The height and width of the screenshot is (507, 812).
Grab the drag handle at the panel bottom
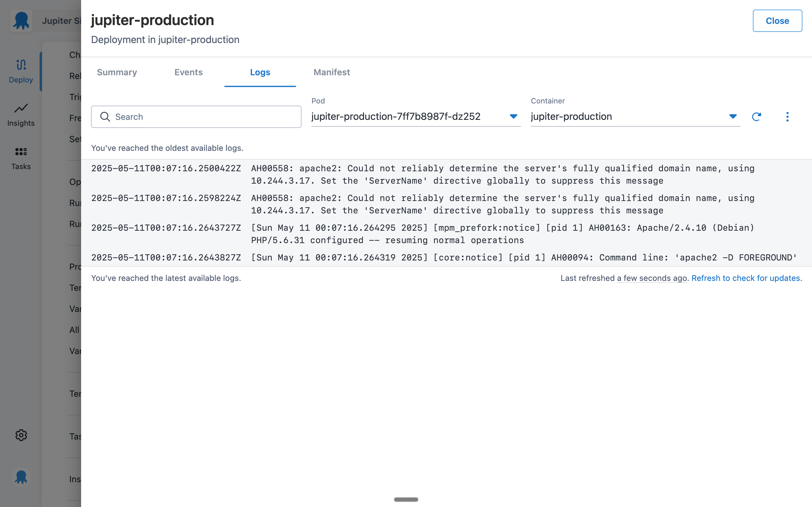pyautogui.click(x=406, y=499)
